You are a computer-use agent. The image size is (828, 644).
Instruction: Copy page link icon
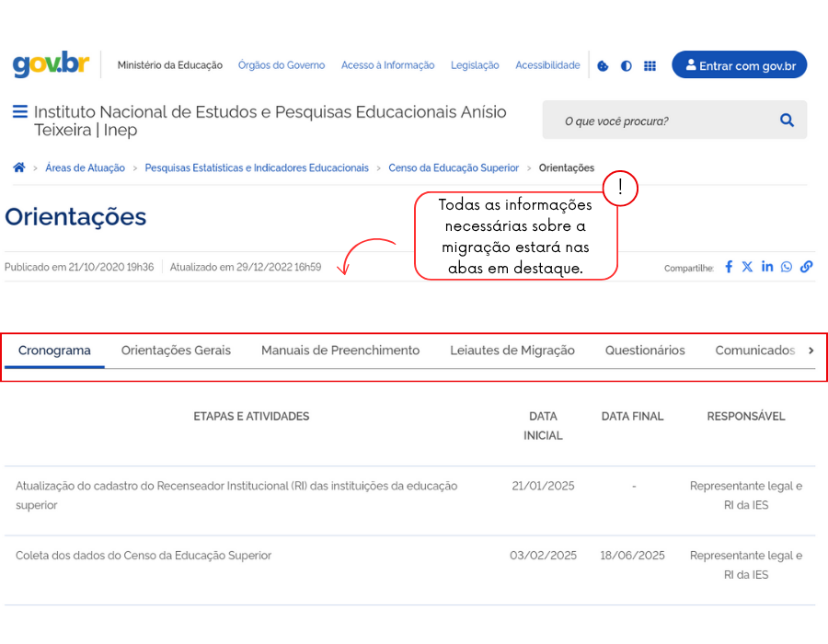(x=806, y=267)
